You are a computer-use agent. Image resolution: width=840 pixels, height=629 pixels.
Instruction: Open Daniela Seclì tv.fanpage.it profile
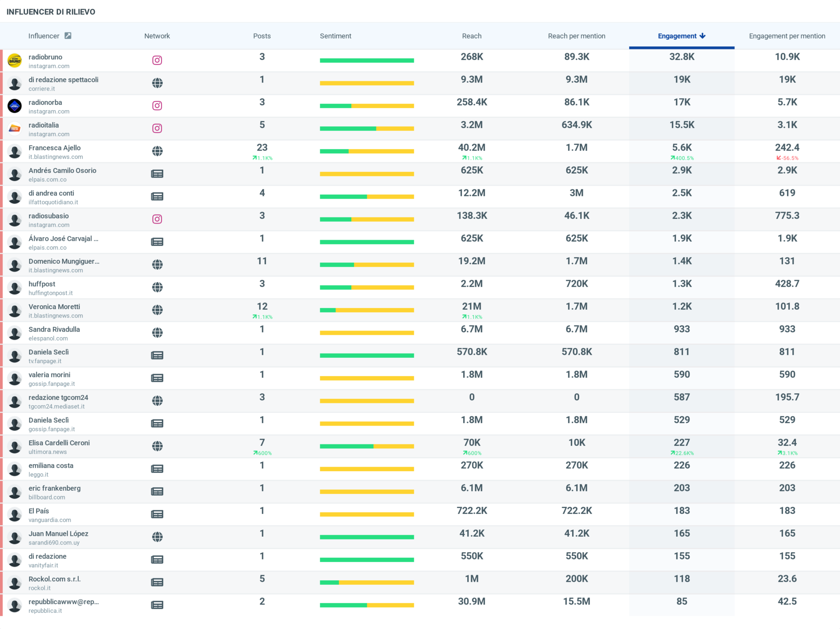49,352
